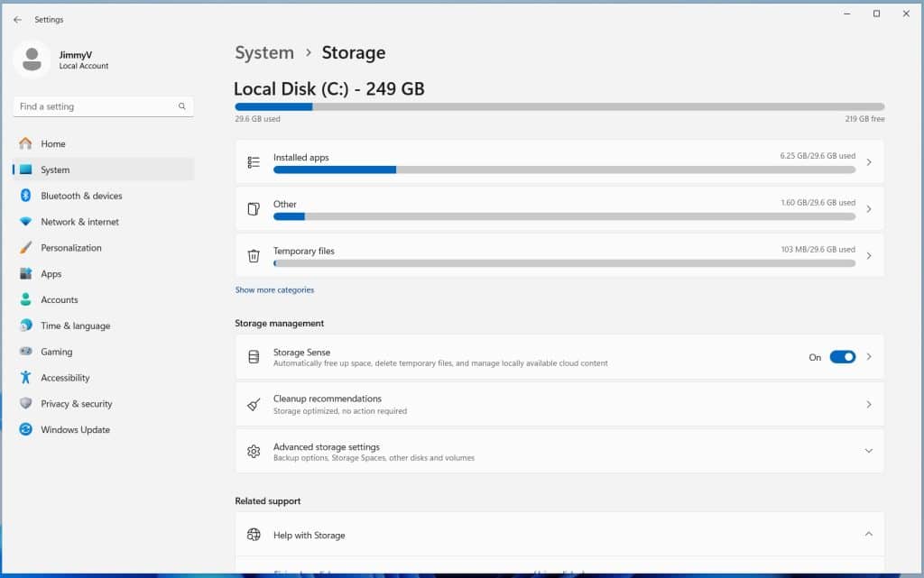Select Accounts in the navigation sidebar
Screen dimensions: 924x578
point(59,299)
